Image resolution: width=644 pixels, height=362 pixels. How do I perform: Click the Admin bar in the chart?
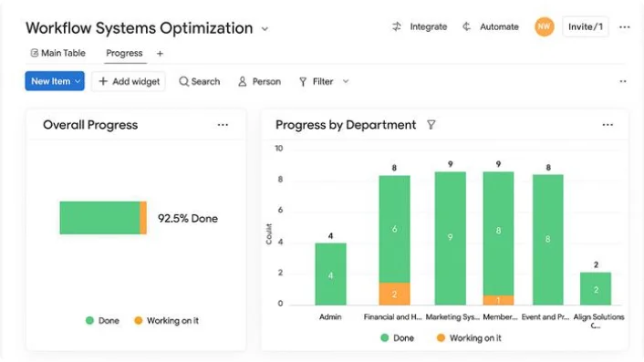pos(330,274)
